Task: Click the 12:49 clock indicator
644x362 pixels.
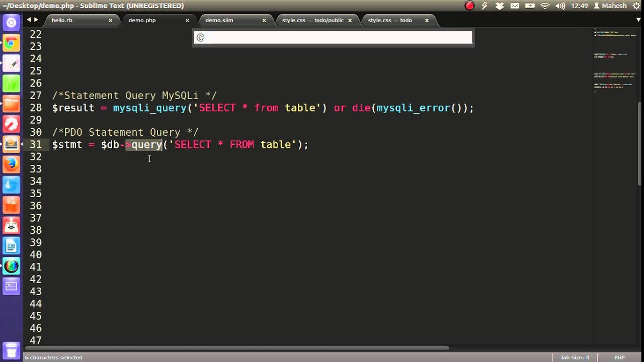Action: click(580, 6)
